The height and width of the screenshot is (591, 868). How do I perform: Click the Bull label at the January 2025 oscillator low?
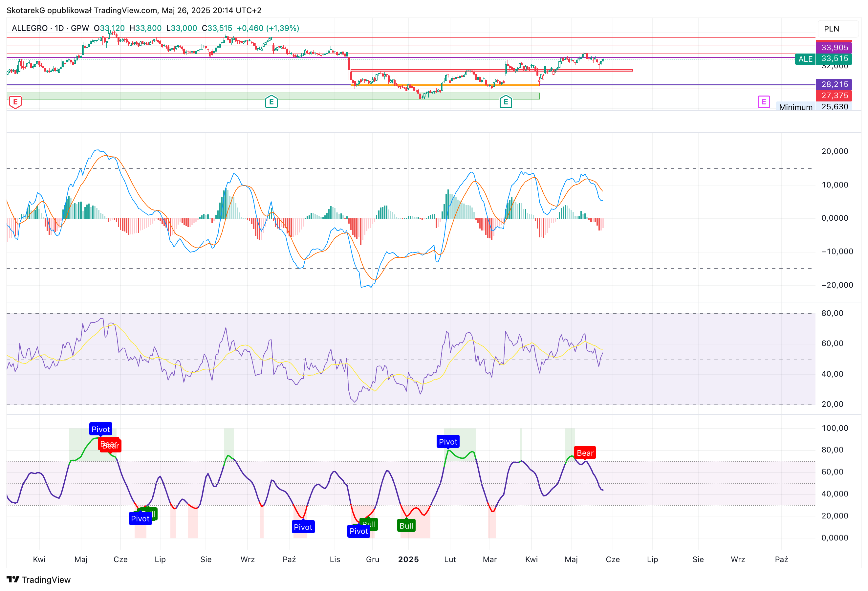point(406,526)
